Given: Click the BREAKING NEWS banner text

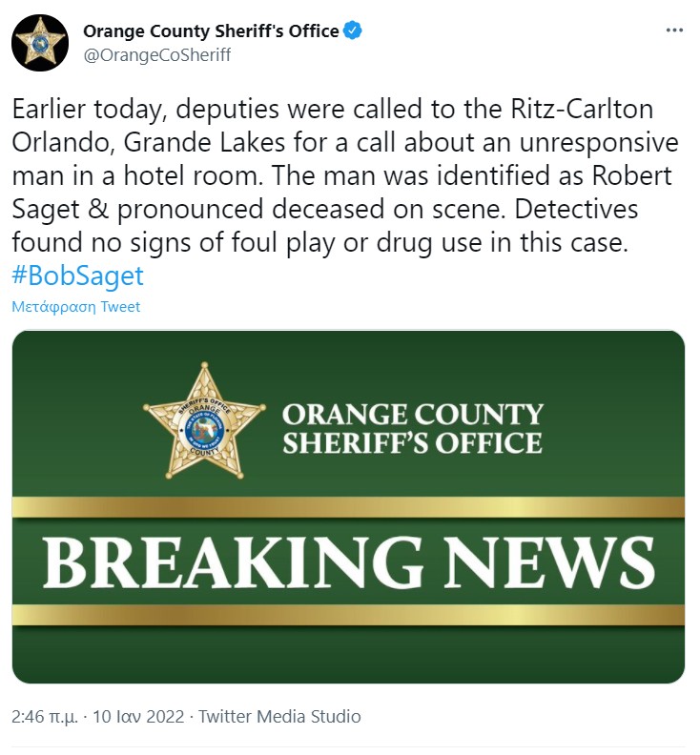Looking at the screenshot, I should click(349, 562).
